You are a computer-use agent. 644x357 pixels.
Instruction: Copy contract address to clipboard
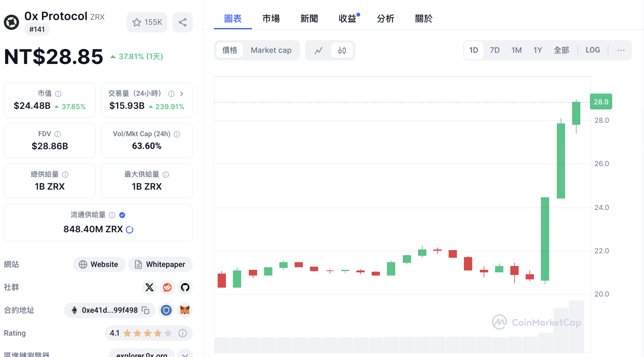pyautogui.click(x=147, y=310)
